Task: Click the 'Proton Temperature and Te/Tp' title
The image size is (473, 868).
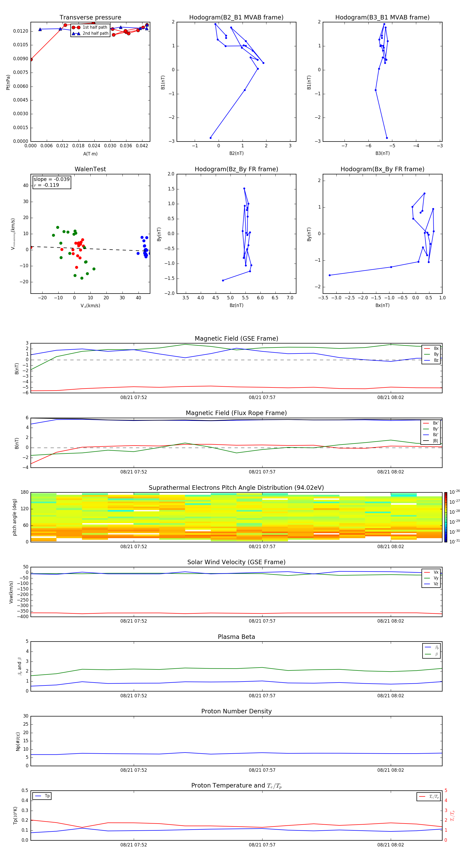Action: [236, 785]
